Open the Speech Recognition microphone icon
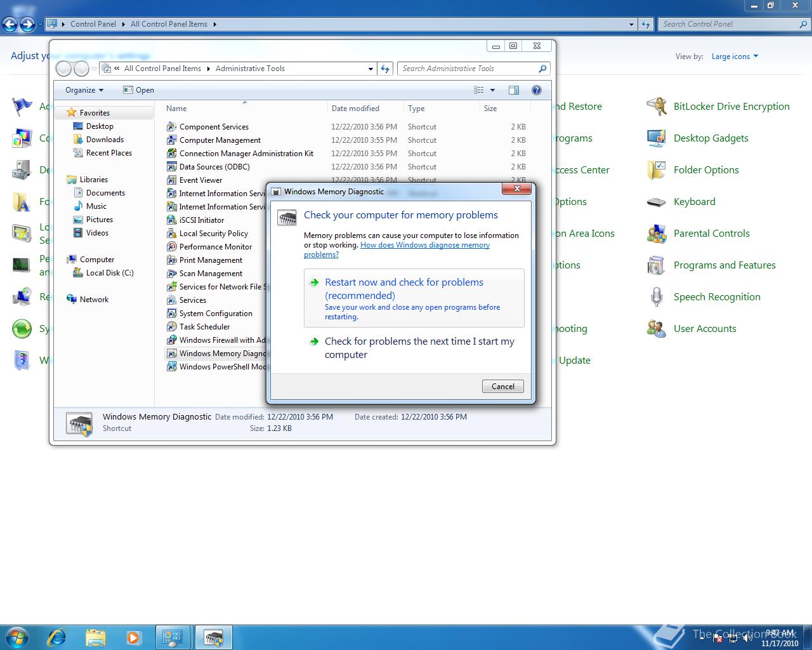 [657, 297]
